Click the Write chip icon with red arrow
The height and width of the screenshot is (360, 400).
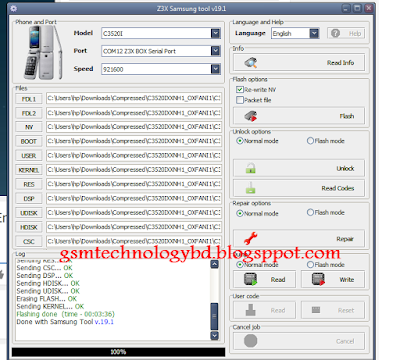(x=318, y=279)
